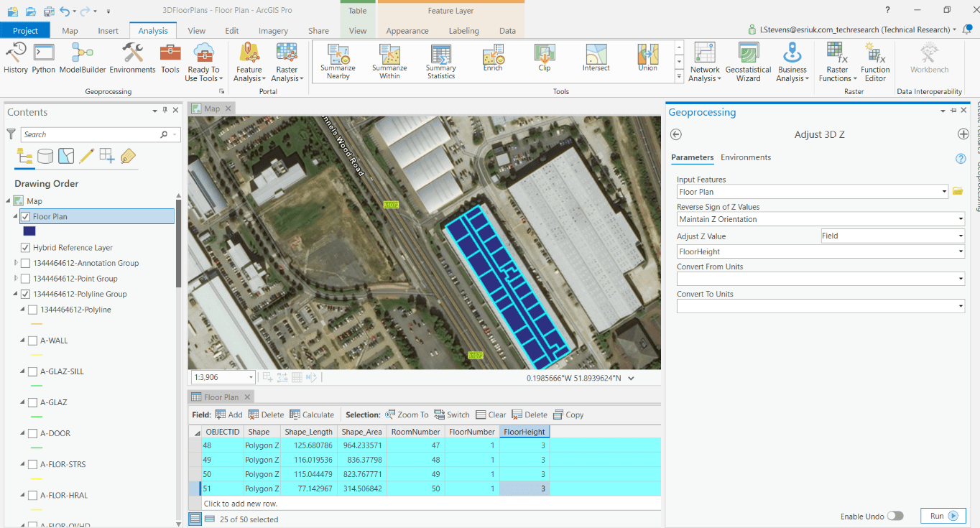This screenshot has width=980, height=528.
Task: Switch to the Imagery ribbon tab
Action: (x=273, y=30)
